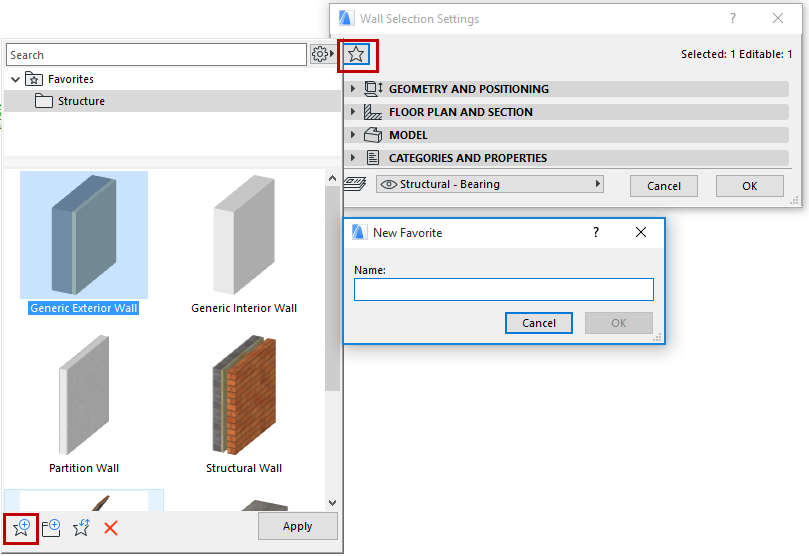Click the Selected: 1 Editable: 1 status text
The height and width of the screenshot is (556, 809).
pos(736,54)
